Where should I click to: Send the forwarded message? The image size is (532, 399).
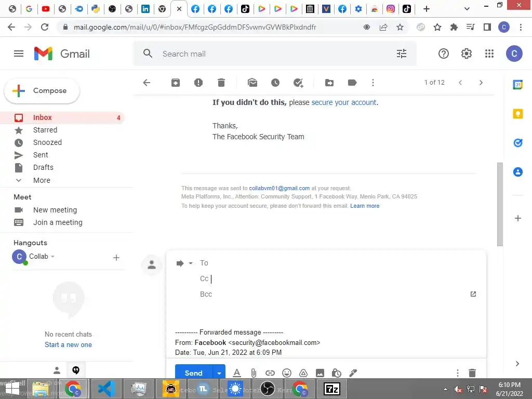click(194, 373)
